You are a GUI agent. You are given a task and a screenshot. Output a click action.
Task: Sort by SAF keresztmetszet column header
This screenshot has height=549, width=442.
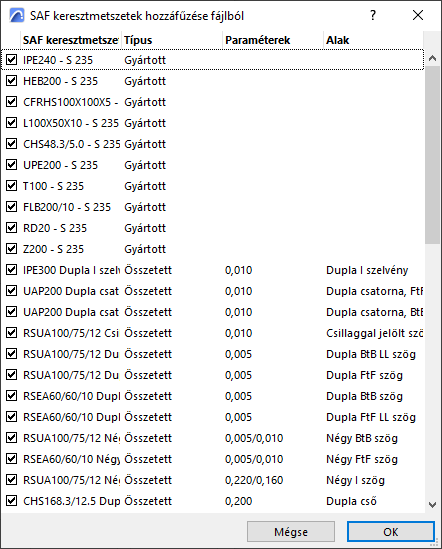coord(71,40)
